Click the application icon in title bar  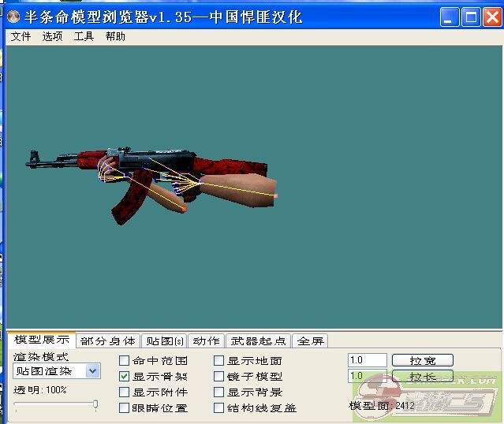(x=13, y=17)
